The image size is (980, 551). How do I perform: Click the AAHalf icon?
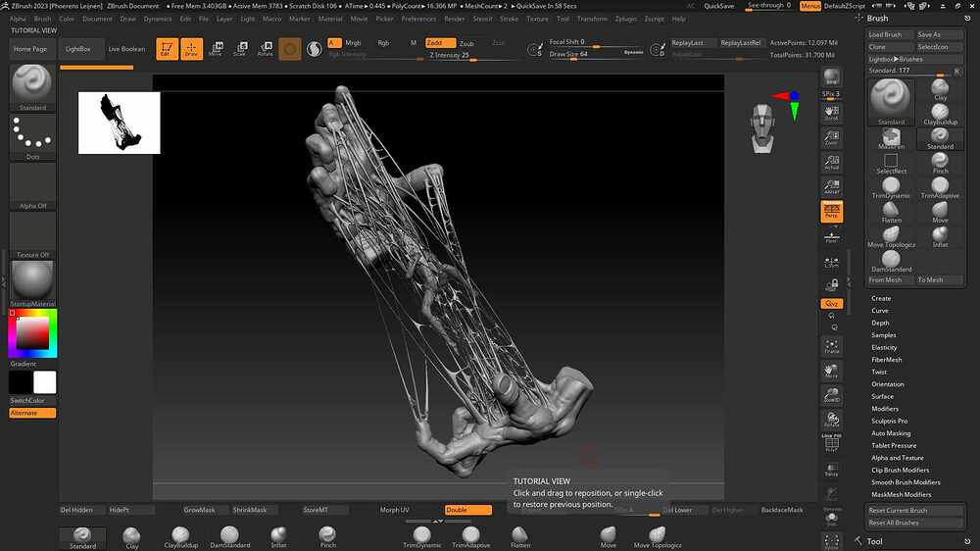(x=831, y=186)
